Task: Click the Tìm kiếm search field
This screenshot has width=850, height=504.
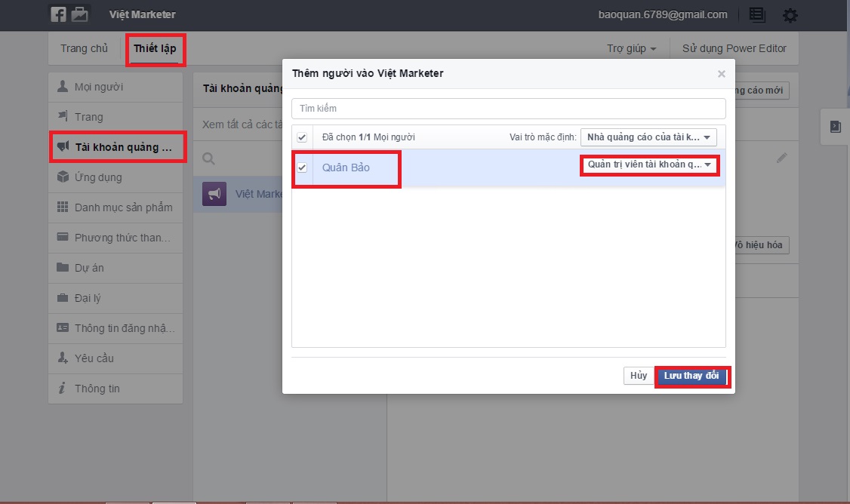Action: [x=509, y=109]
